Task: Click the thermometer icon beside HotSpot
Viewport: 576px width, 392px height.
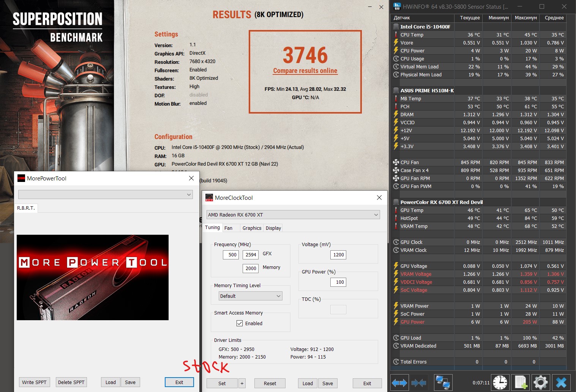Action: (x=396, y=218)
